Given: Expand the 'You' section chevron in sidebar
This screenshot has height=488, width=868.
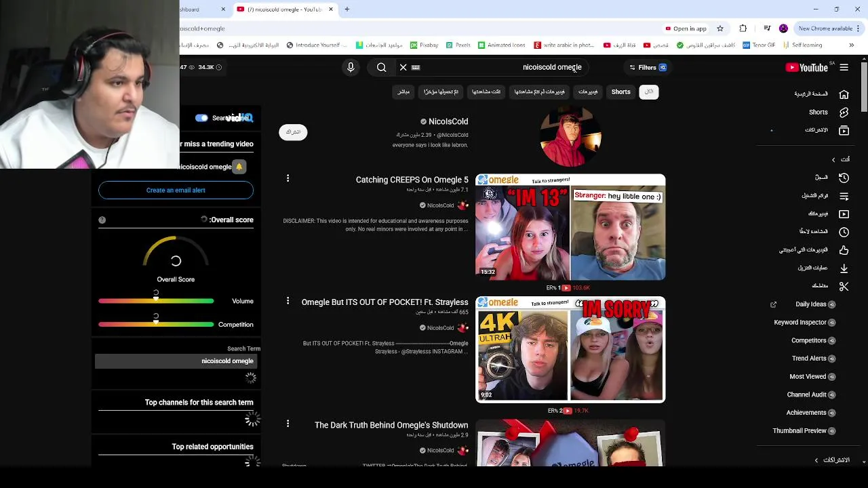Looking at the screenshot, I should click(833, 159).
